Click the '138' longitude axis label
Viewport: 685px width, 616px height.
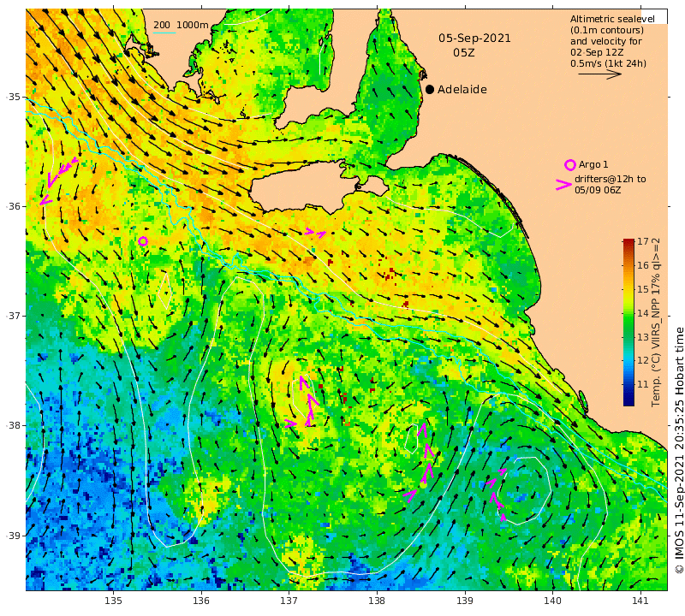pyautogui.click(x=377, y=601)
